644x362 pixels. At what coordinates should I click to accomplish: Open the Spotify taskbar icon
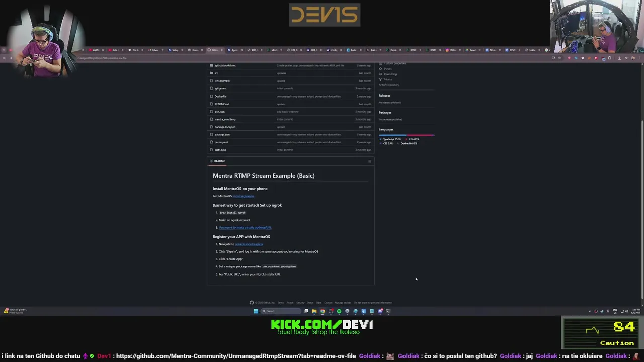pos(339,311)
